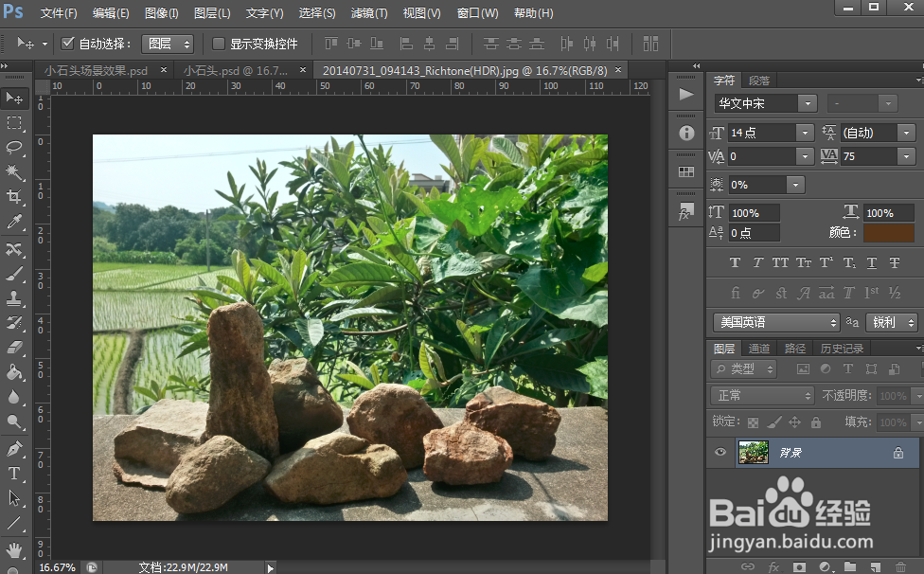Open the Actions play panel icon

click(686, 95)
